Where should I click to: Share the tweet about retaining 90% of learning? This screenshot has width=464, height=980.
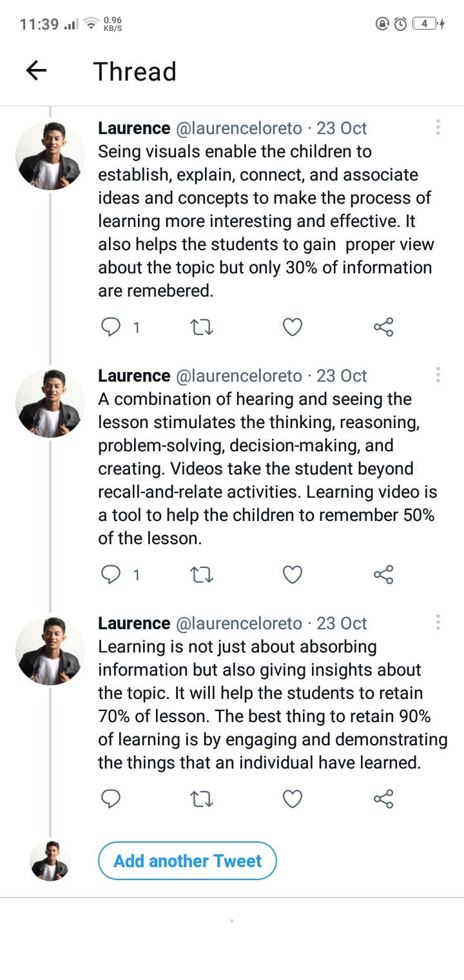point(383,799)
